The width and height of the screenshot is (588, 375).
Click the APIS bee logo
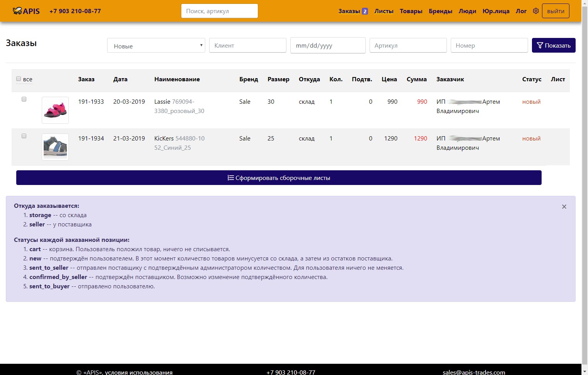26,11
